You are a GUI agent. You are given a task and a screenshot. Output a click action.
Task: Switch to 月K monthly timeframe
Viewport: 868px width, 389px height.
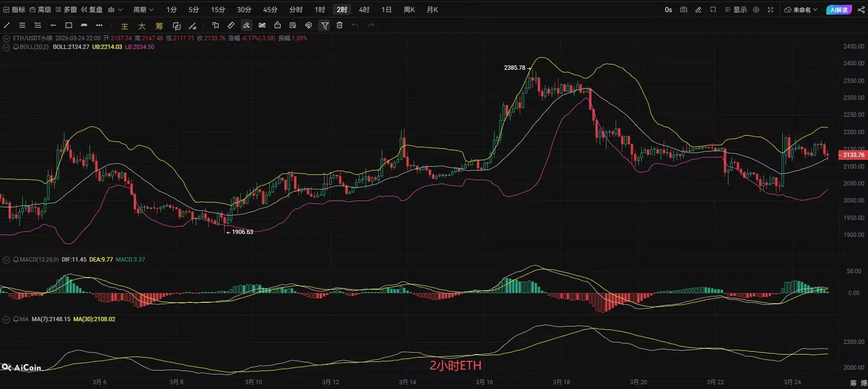pos(432,10)
